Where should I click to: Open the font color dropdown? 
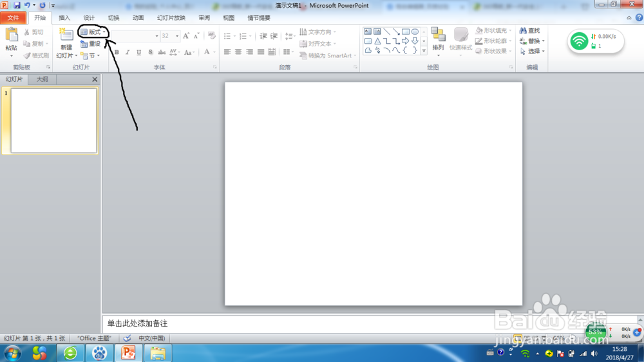click(x=214, y=52)
